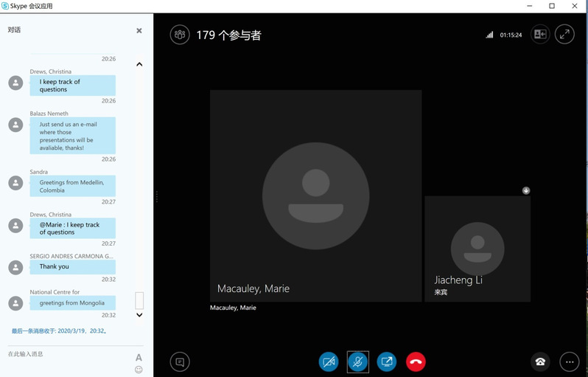588x377 pixels.
Task: Select Macauley, Marie video tile
Action: (315, 196)
